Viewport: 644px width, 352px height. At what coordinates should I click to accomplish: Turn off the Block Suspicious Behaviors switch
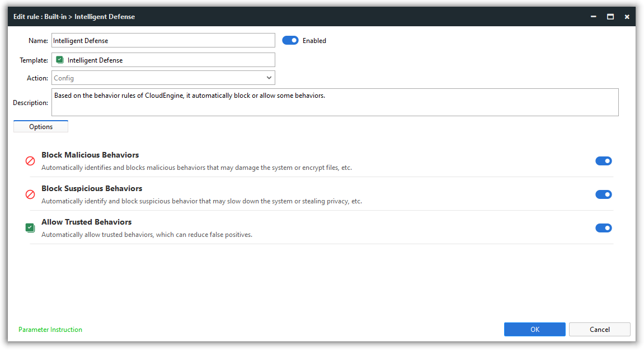pos(603,194)
